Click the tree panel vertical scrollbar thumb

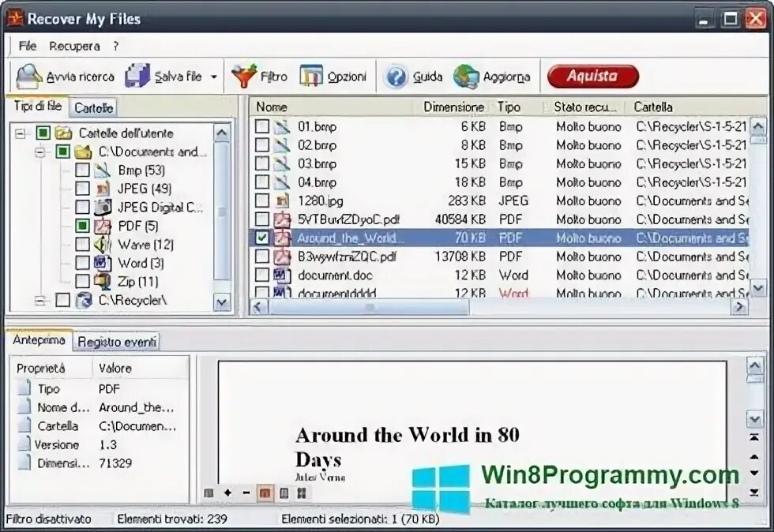[x=222, y=212]
